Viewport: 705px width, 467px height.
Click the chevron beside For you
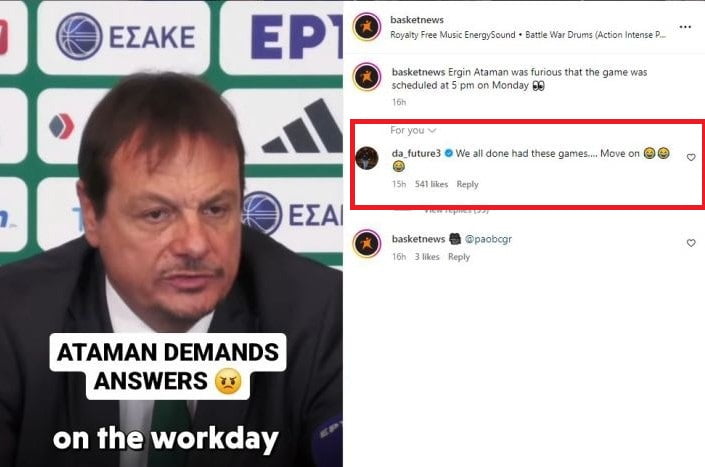click(432, 131)
